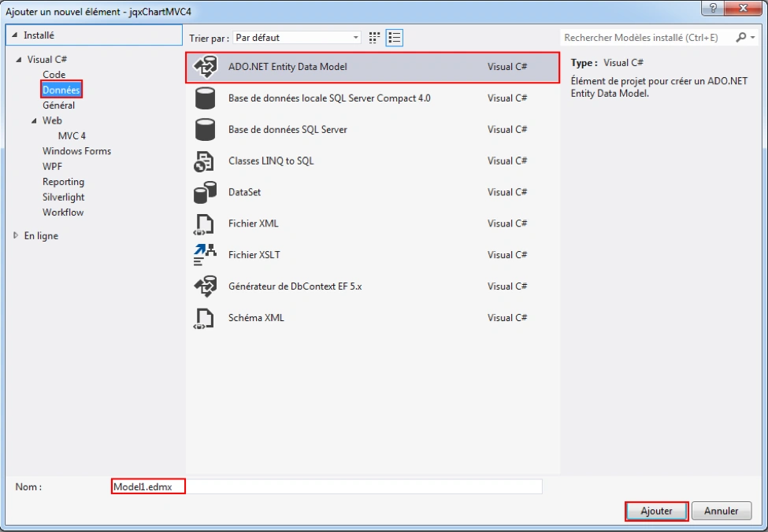The image size is (768, 532).
Task: Click the Ajouter button
Action: coord(657,511)
